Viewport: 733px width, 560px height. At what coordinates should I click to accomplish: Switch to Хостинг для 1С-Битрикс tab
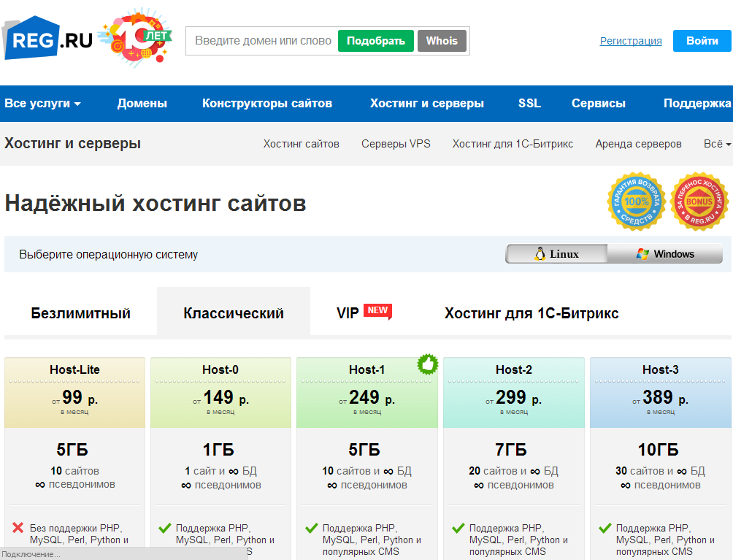click(531, 312)
